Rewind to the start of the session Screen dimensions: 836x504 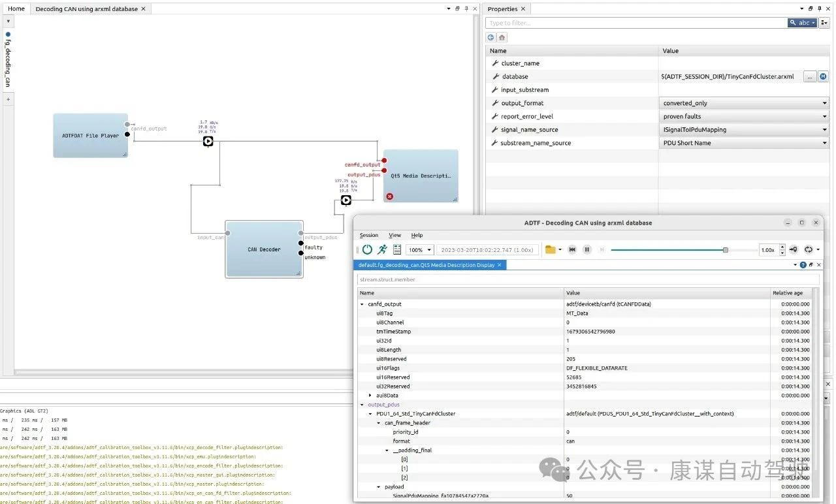point(571,249)
